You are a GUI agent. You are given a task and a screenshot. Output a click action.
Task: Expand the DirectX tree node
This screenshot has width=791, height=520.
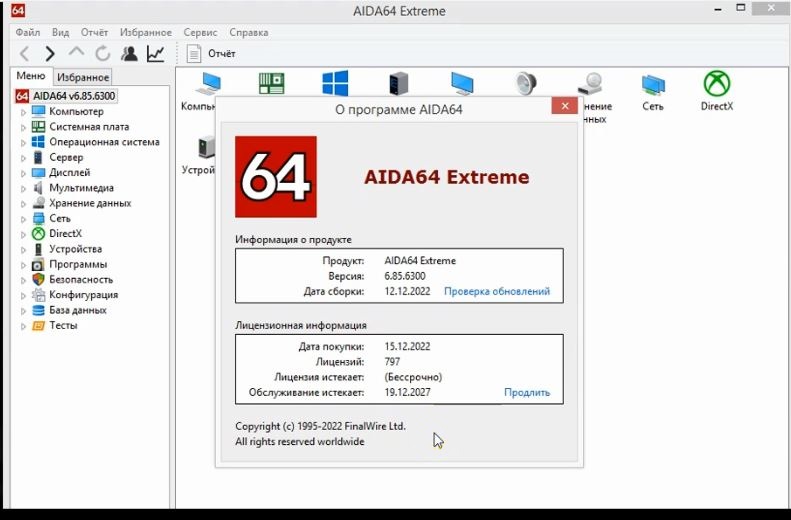(23, 234)
